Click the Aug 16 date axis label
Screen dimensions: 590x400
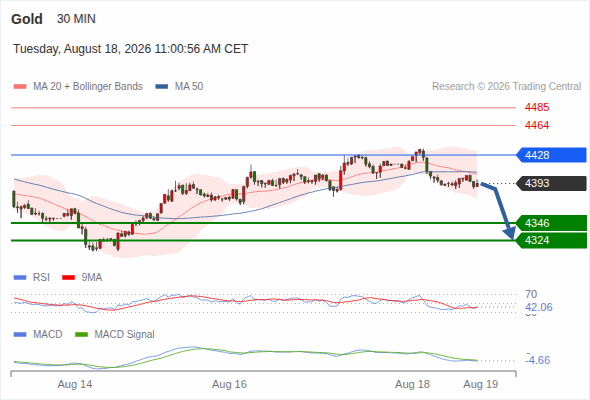(x=229, y=384)
